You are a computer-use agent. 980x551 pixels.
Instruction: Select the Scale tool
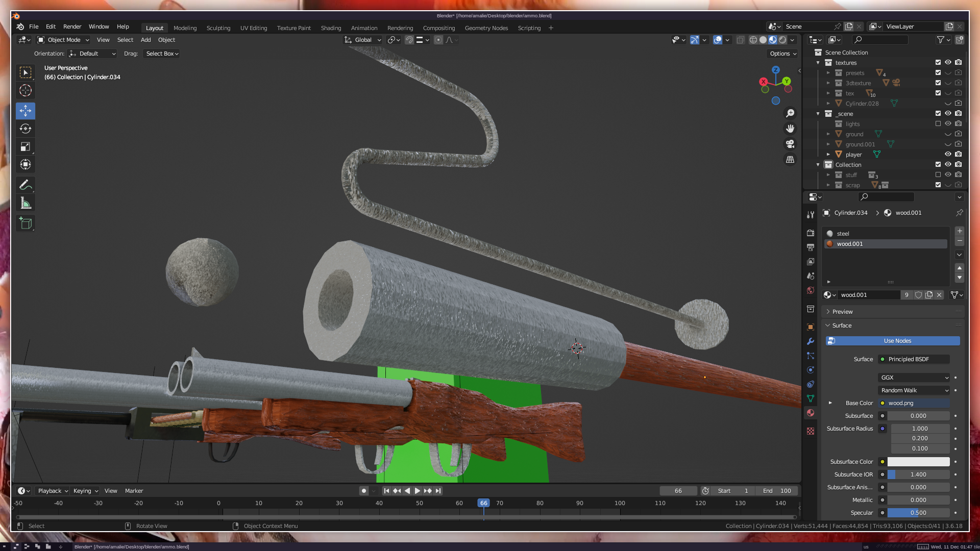[26, 147]
